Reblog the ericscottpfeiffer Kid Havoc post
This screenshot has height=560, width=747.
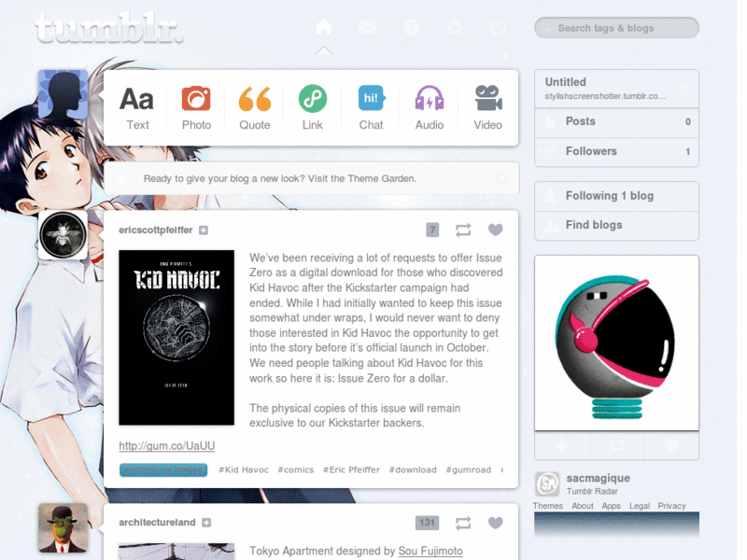coord(463,231)
